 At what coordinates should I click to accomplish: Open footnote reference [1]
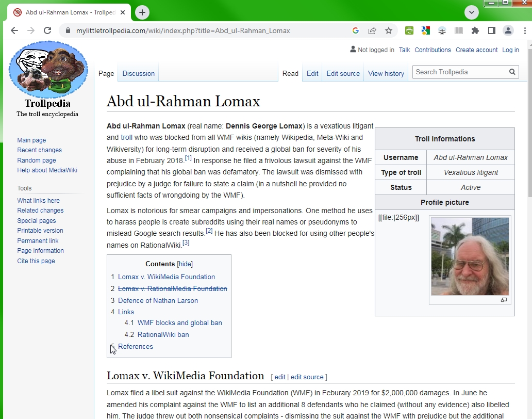point(188,158)
